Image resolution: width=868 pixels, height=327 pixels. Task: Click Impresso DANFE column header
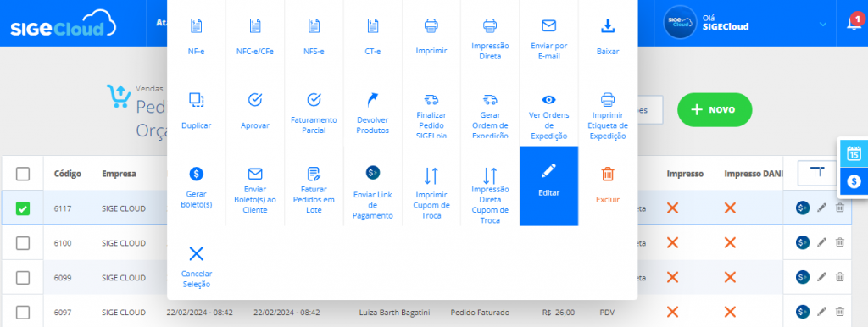pyautogui.click(x=754, y=174)
